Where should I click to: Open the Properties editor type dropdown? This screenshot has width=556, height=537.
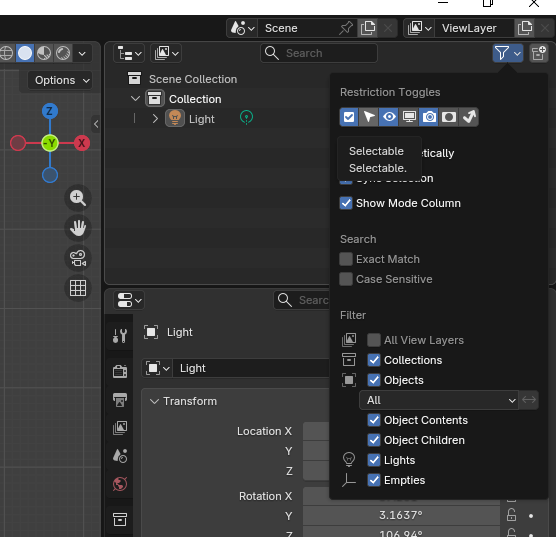129,300
